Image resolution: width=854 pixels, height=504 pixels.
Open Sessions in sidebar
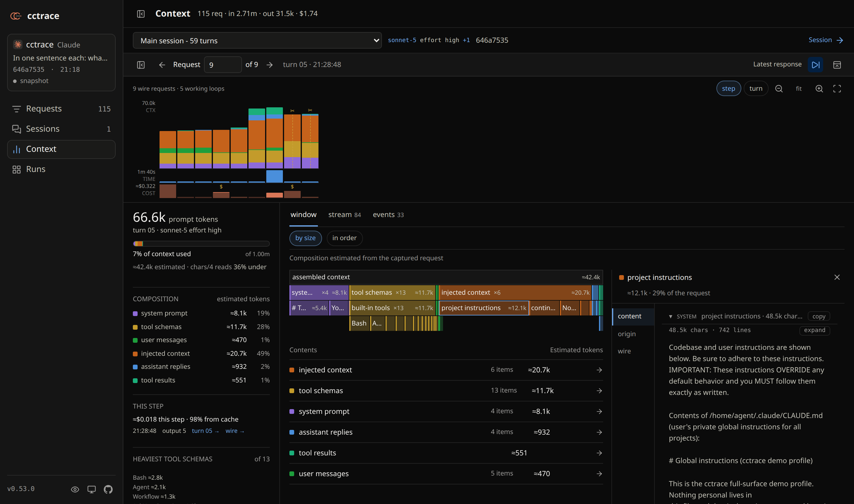pos(61,129)
